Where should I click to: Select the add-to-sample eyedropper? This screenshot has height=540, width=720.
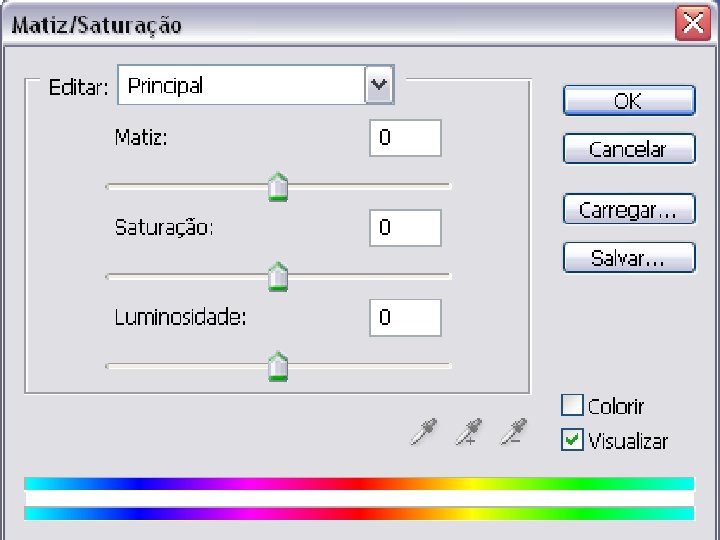(x=468, y=432)
